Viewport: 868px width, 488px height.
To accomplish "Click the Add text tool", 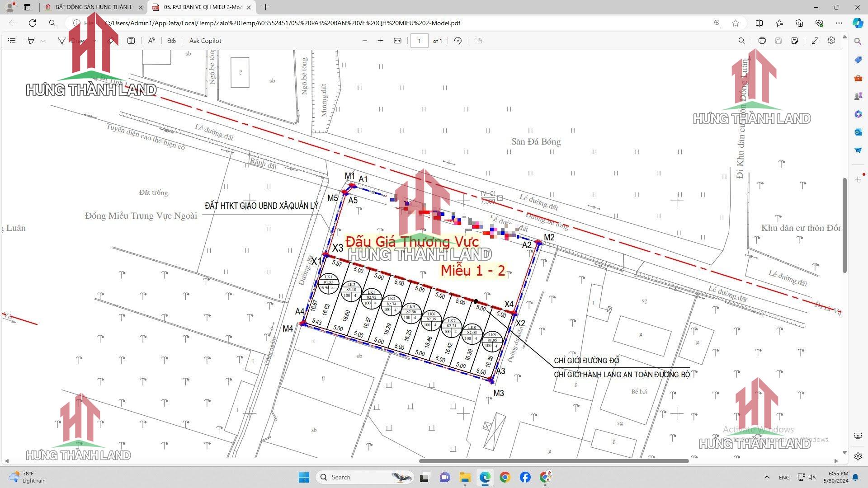I will [x=131, y=41].
